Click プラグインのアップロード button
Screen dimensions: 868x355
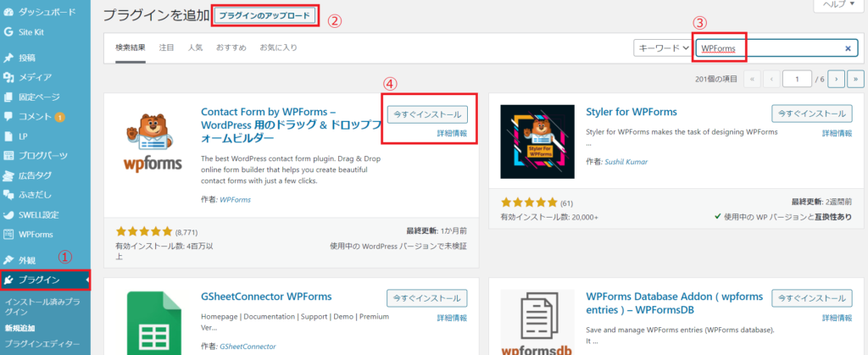[x=264, y=16]
